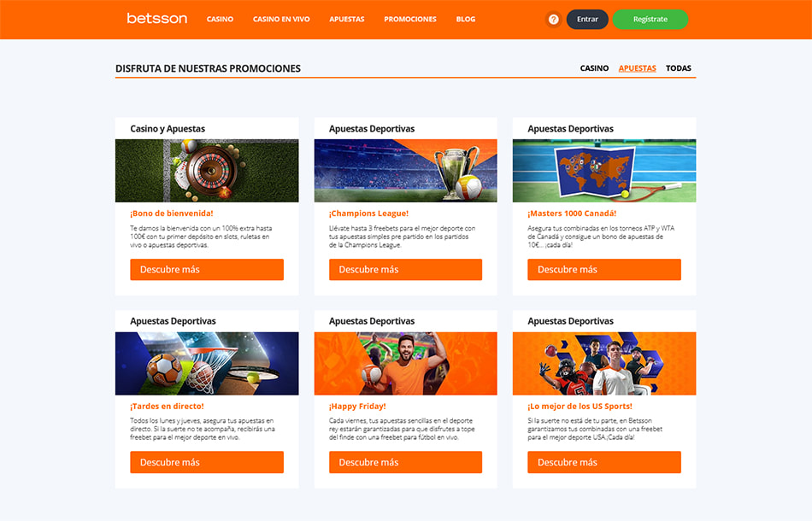This screenshot has width=812, height=521.
Task: Click the Cada viernes description text
Action: point(402,429)
